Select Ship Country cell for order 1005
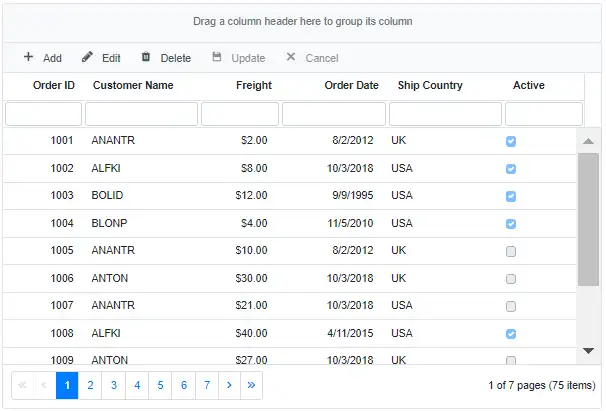The image size is (606, 411). (398, 250)
